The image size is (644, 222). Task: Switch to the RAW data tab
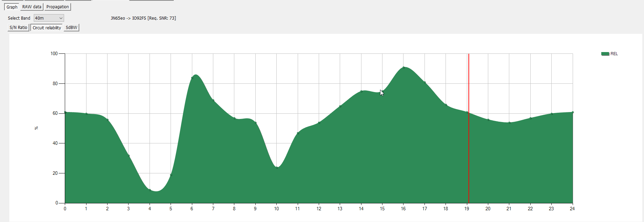tap(32, 7)
